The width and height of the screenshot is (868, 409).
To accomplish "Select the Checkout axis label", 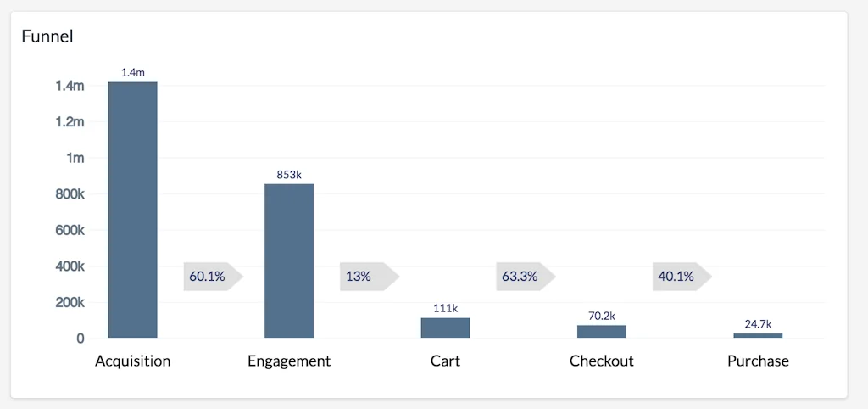I will point(602,361).
